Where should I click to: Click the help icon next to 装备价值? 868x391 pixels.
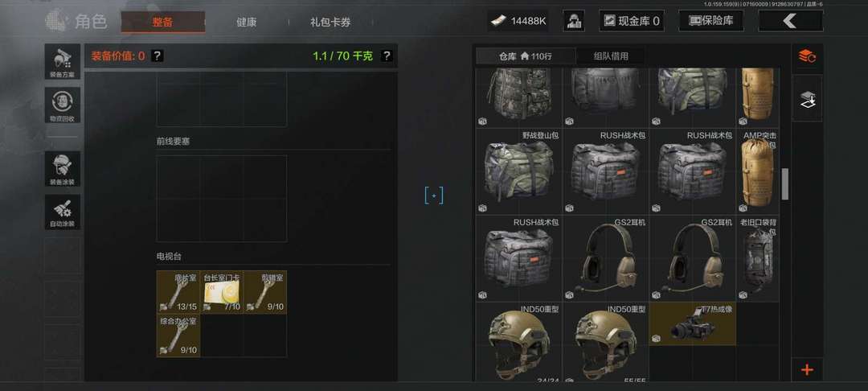[158, 56]
